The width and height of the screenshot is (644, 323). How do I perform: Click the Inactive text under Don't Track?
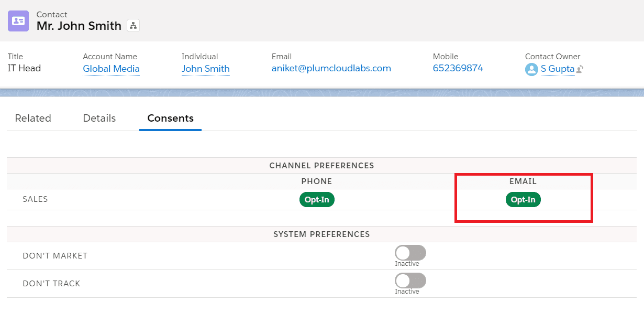point(407,292)
